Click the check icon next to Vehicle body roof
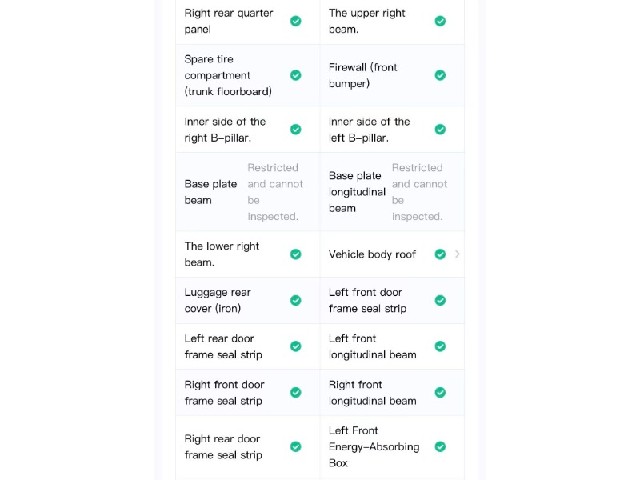This screenshot has width=640, height=480. coord(440,254)
